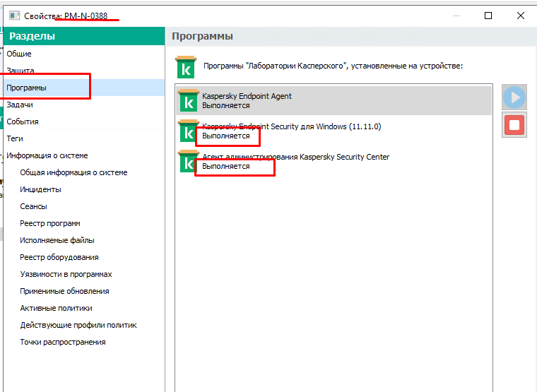Open Активные политики subsection

pyautogui.click(x=56, y=308)
